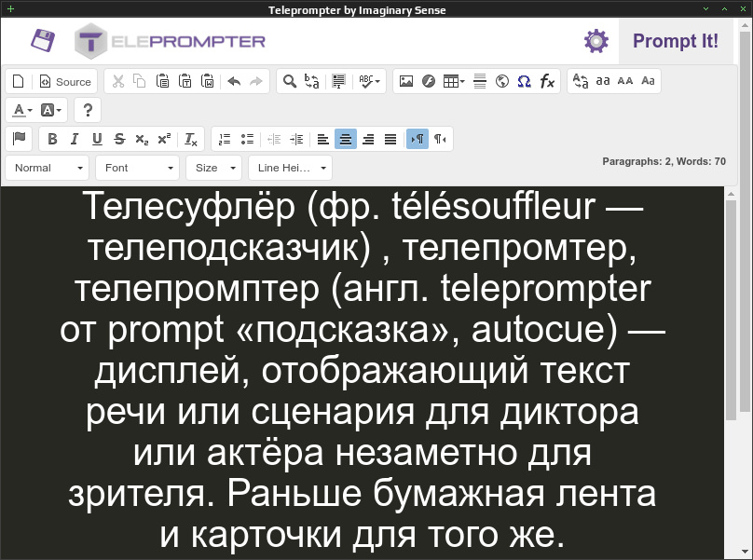Paste from Word icon
This screenshot has width=753, height=560.
tap(208, 81)
